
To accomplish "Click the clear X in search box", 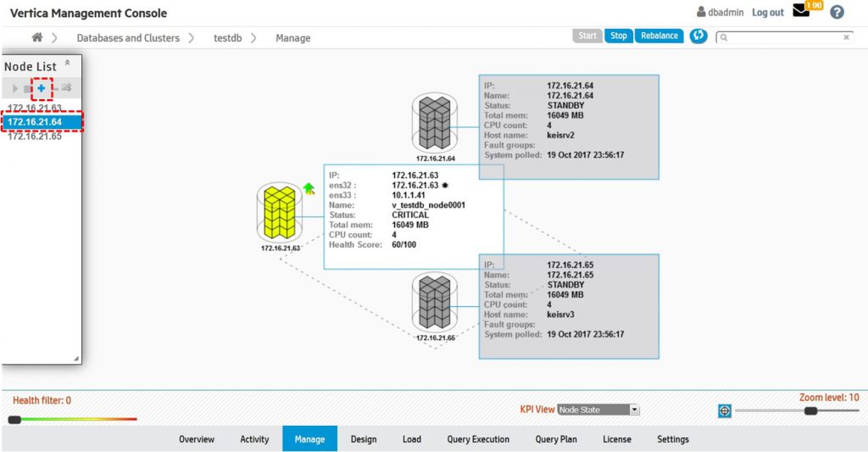I will tap(846, 37).
